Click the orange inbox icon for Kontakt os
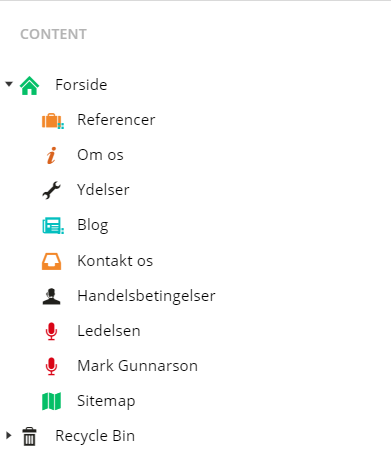Screen dimensions: 391x472 coord(51,261)
